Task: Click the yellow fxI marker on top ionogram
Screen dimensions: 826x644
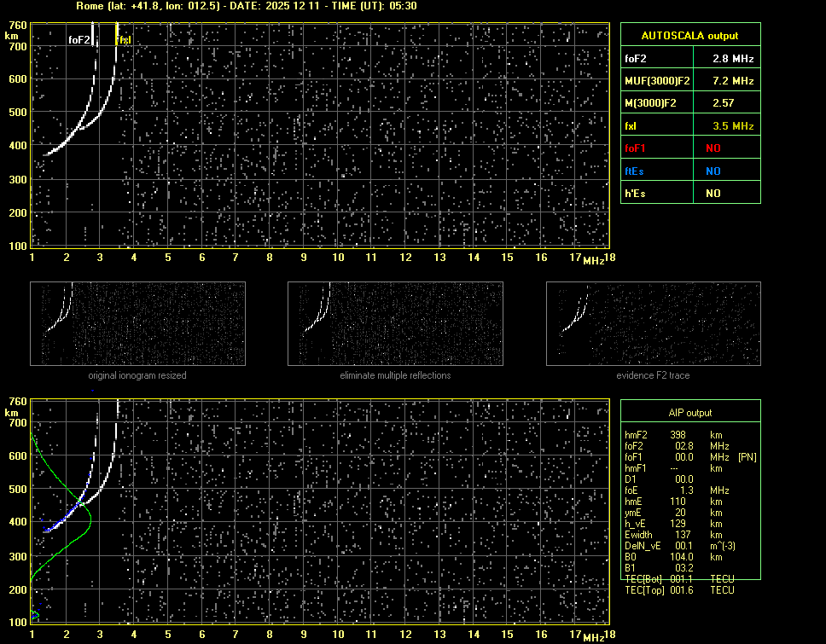Action: [124, 39]
